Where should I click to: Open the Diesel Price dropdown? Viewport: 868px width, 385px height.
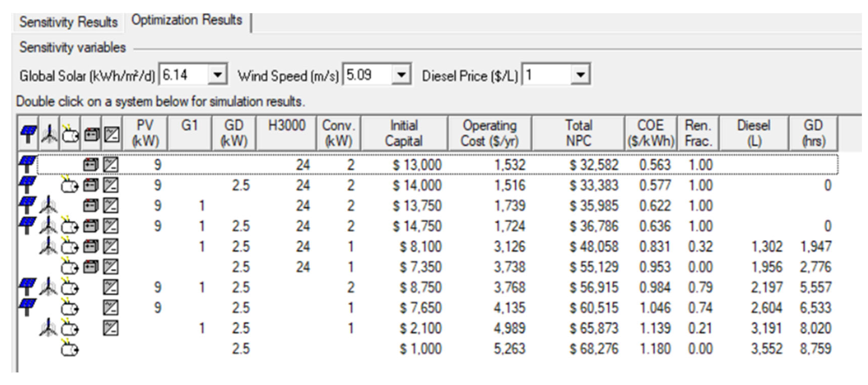pyautogui.click(x=580, y=74)
